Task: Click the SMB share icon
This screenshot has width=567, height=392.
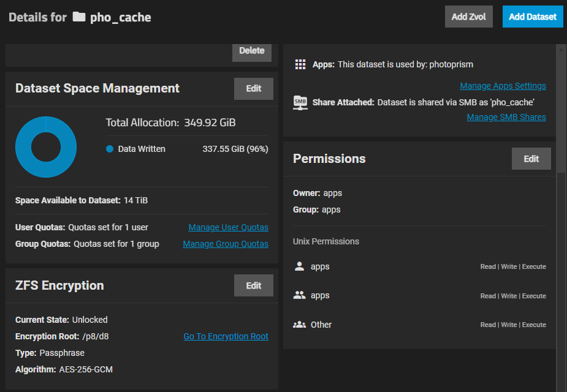Action: click(x=300, y=103)
